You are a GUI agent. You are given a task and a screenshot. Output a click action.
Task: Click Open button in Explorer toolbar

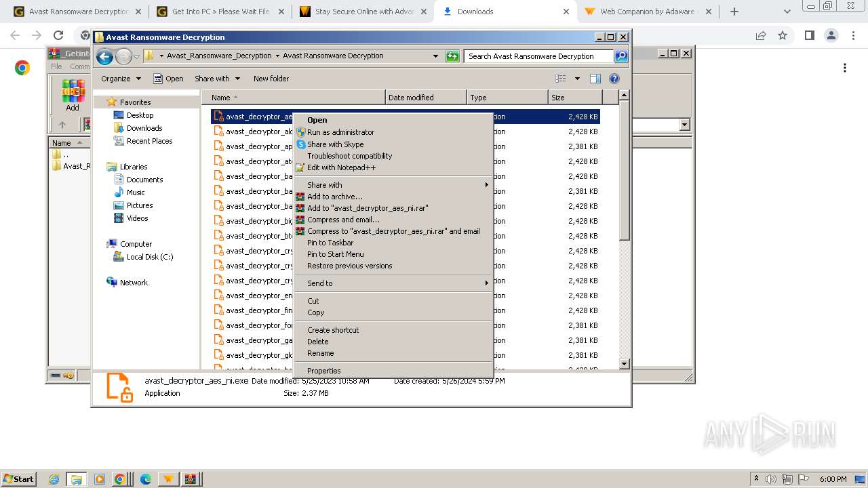click(168, 79)
